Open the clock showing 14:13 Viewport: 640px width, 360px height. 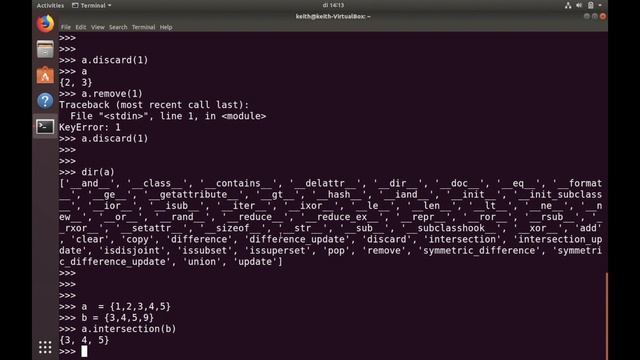pos(333,5)
